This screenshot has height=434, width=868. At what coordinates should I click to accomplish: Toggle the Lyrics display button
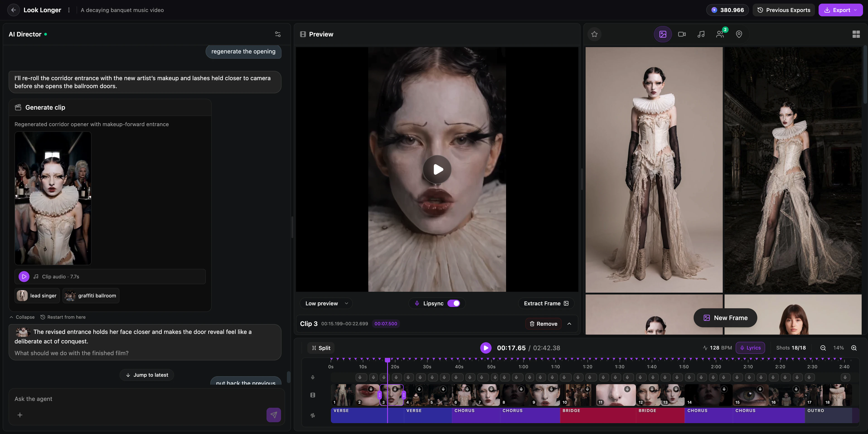click(750, 348)
